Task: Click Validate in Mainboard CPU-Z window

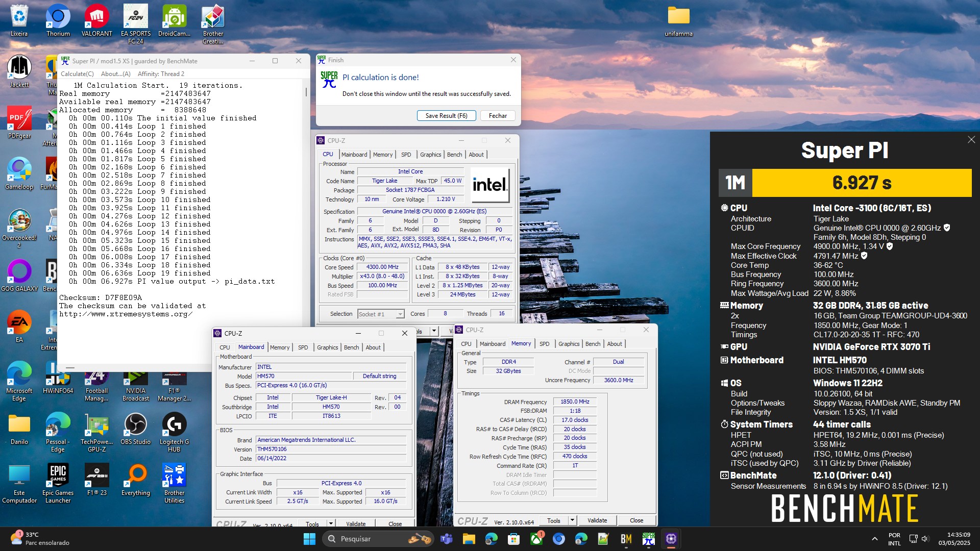Action: coord(356,523)
